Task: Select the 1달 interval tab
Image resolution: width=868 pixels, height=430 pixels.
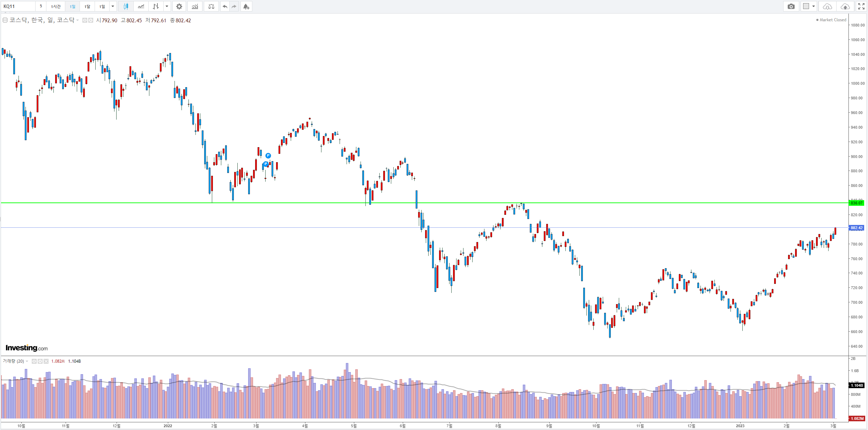Action: tap(87, 6)
